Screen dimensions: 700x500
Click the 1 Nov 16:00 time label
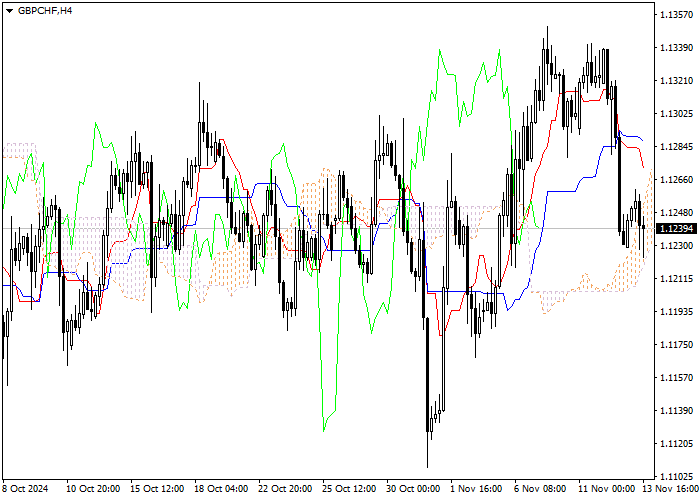[x=476, y=489]
